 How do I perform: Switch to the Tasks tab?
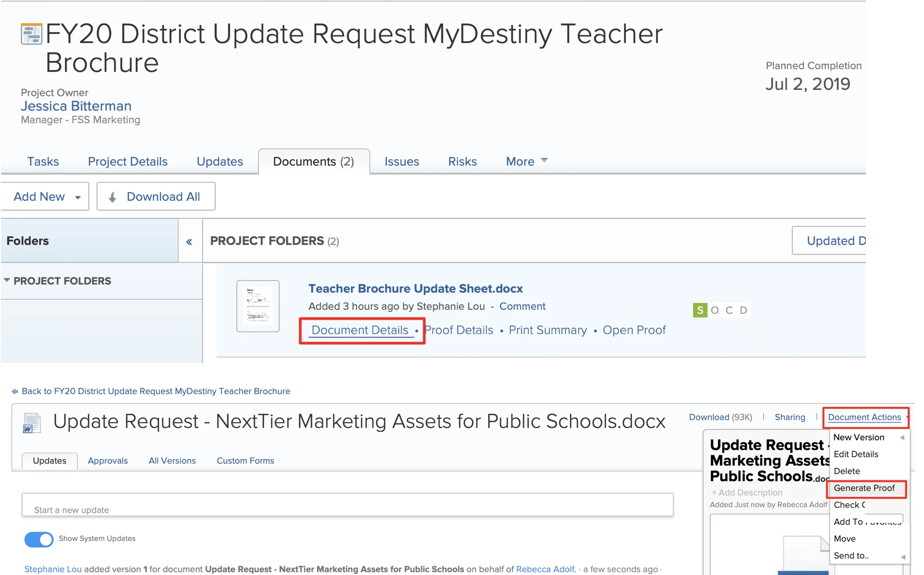click(x=43, y=161)
